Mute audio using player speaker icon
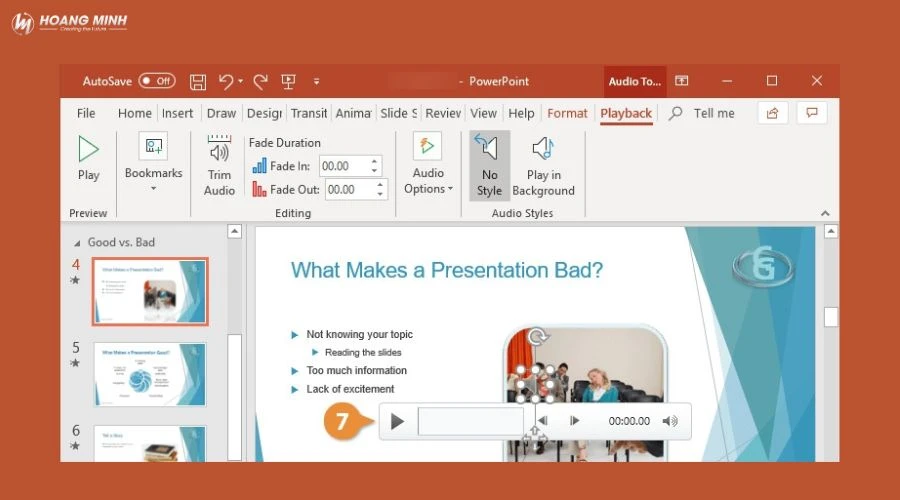 point(670,421)
